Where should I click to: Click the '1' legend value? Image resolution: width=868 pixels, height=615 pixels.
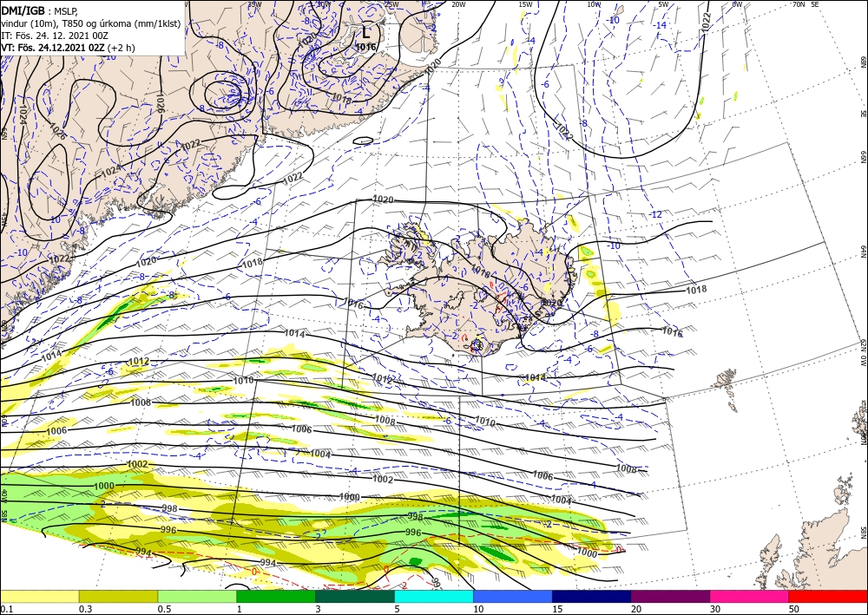tap(240, 609)
